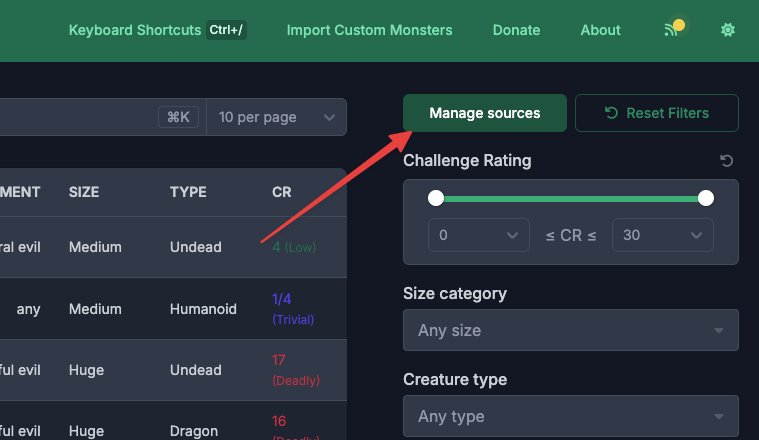Reset the Challenge Rating filter using its undo icon
Viewport: 759px width, 440px height.
(x=727, y=161)
